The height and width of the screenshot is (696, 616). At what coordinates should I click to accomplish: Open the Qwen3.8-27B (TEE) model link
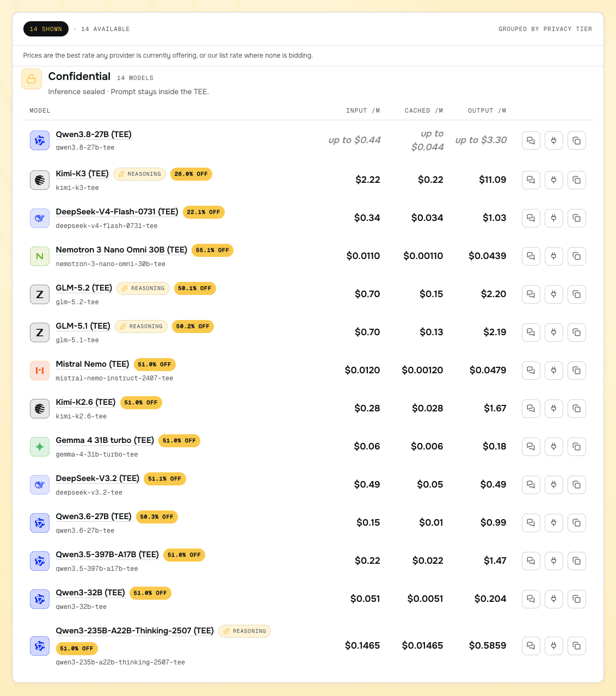pos(94,134)
